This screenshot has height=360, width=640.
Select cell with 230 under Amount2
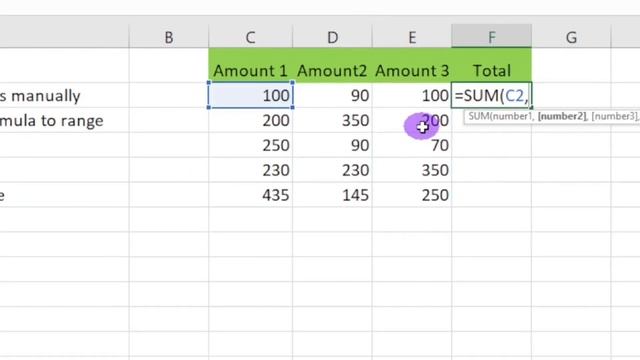point(332,170)
